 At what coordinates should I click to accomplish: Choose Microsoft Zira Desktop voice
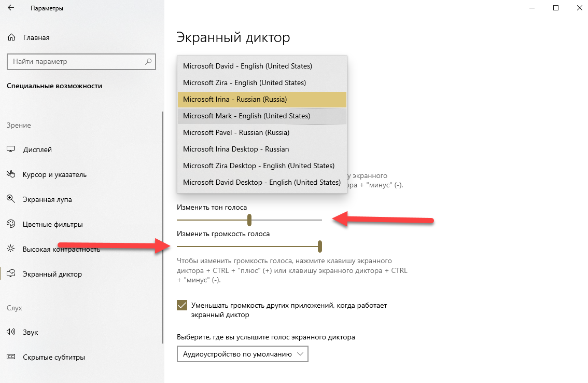[262, 166]
